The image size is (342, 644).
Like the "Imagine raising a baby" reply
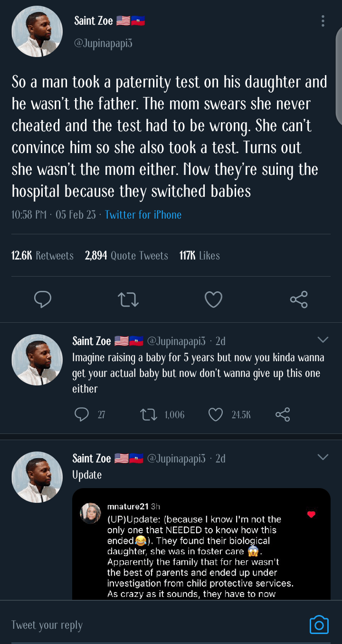coord(216,415)
